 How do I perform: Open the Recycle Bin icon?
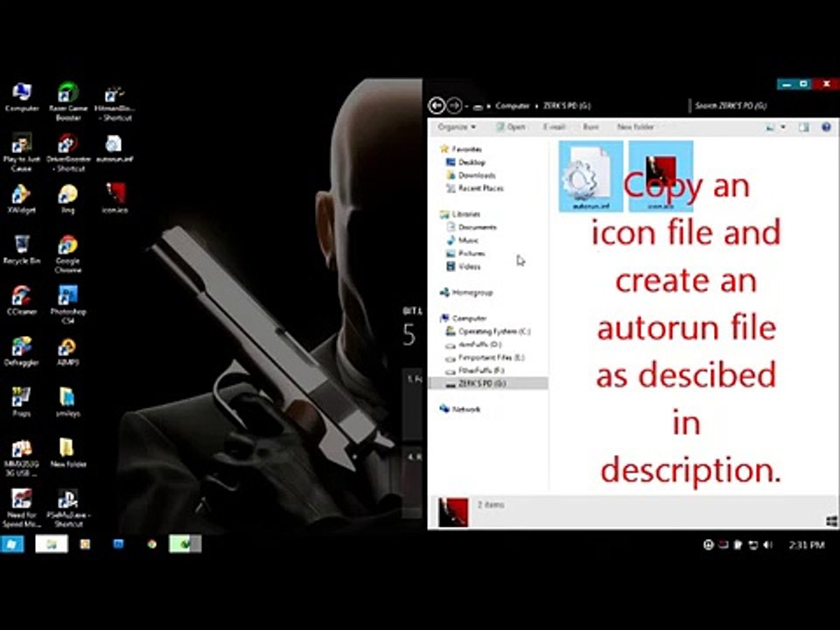pos(21,249)
